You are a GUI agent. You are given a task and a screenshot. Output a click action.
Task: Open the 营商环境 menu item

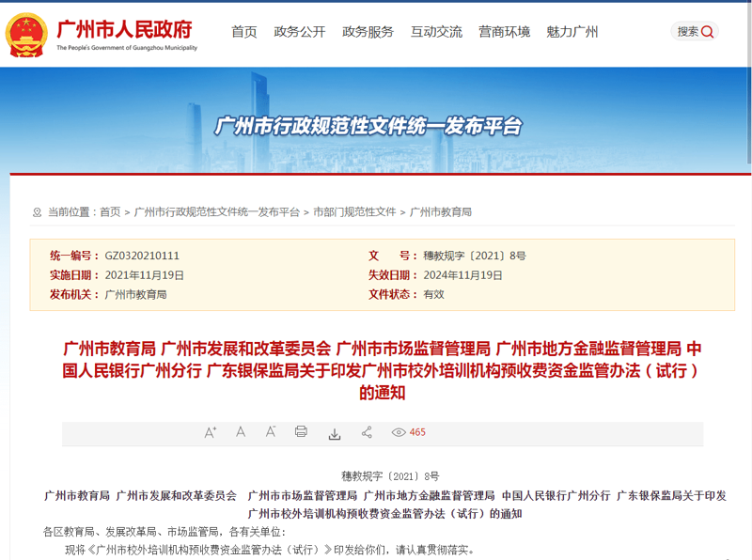coord(505,32)
